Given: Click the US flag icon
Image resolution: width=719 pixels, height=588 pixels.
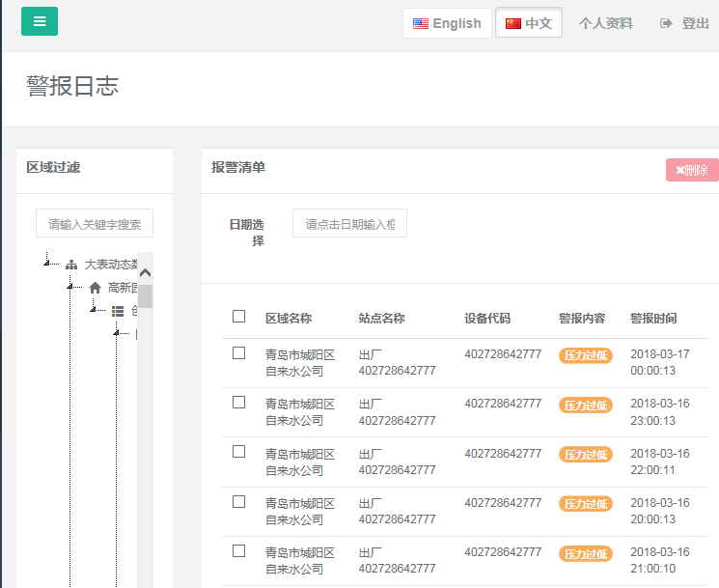Looking at the screenshot, I should click(x=421, y=23).
